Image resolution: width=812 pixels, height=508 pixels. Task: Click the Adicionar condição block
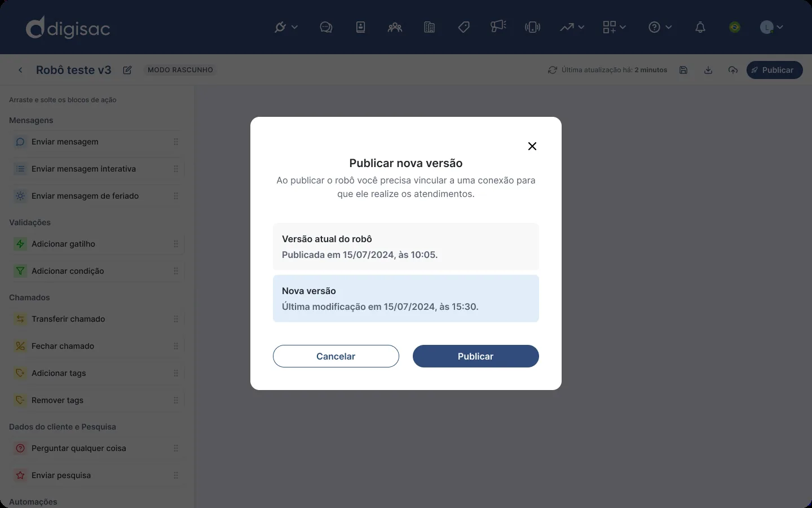(x=97, y=271)
